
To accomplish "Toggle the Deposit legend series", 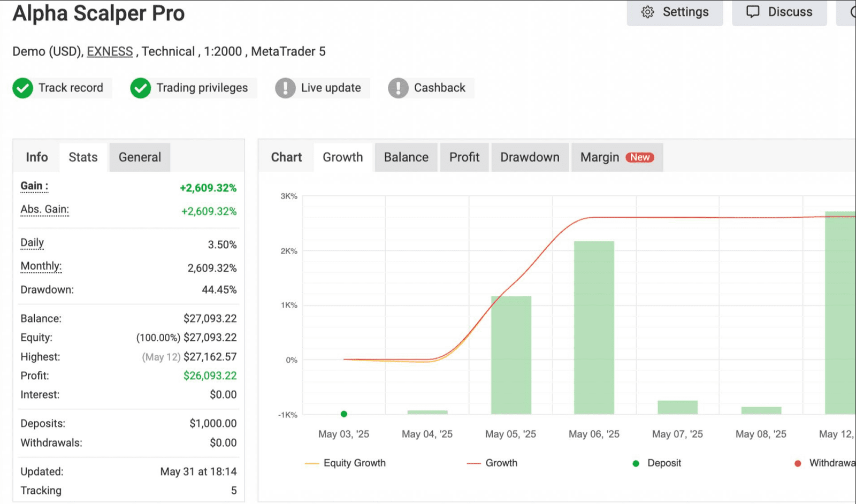I will [x=656, y=463].
